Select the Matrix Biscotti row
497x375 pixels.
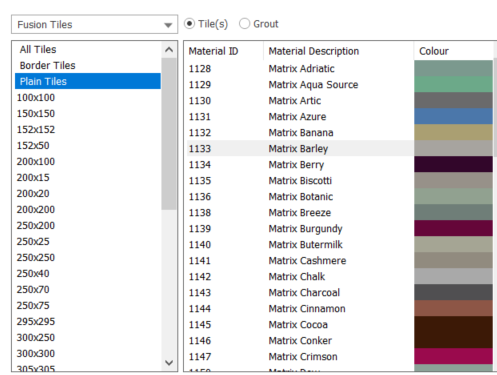340,180
